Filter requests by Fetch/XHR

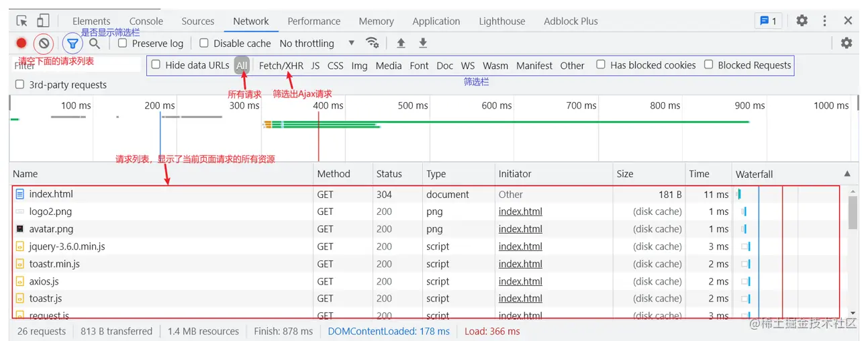coord(281,65)
